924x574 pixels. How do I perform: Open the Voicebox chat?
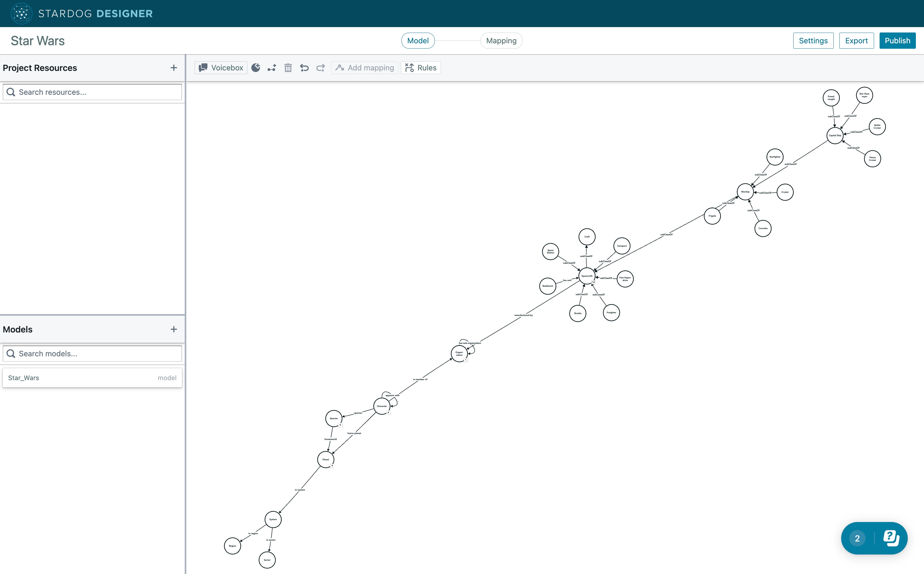tap(221, 68)
